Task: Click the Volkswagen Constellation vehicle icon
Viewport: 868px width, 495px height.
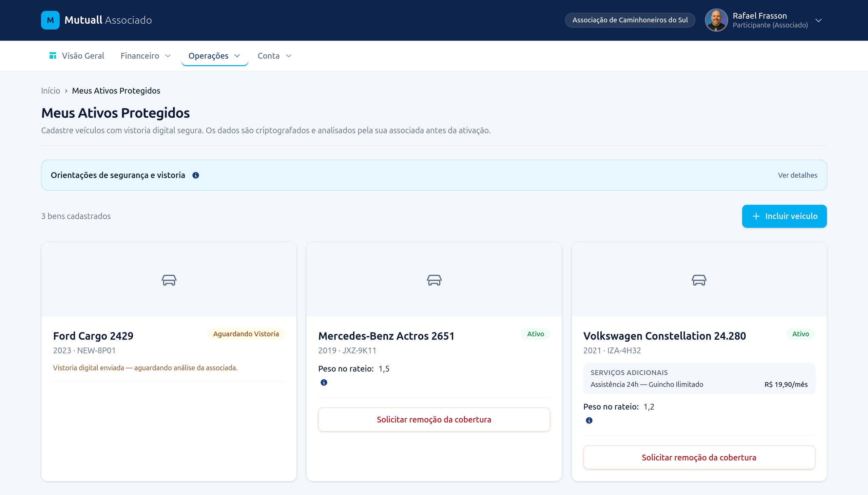Action: 699,280
